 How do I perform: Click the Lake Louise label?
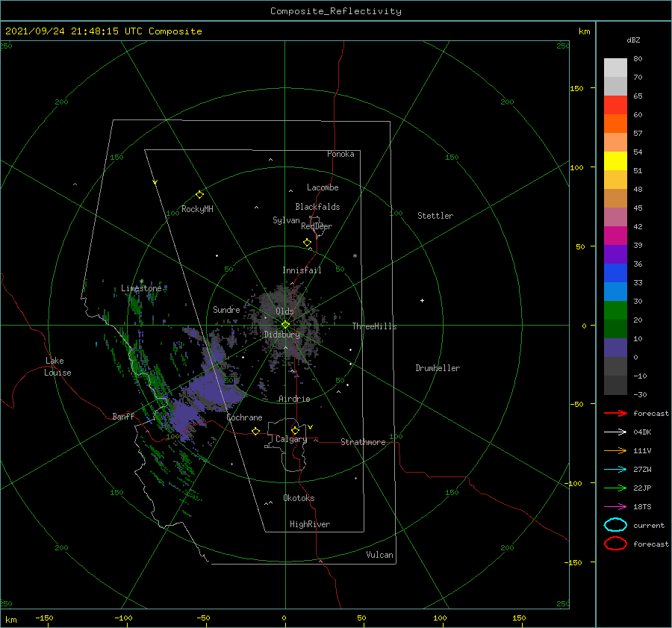coord(57,367)
